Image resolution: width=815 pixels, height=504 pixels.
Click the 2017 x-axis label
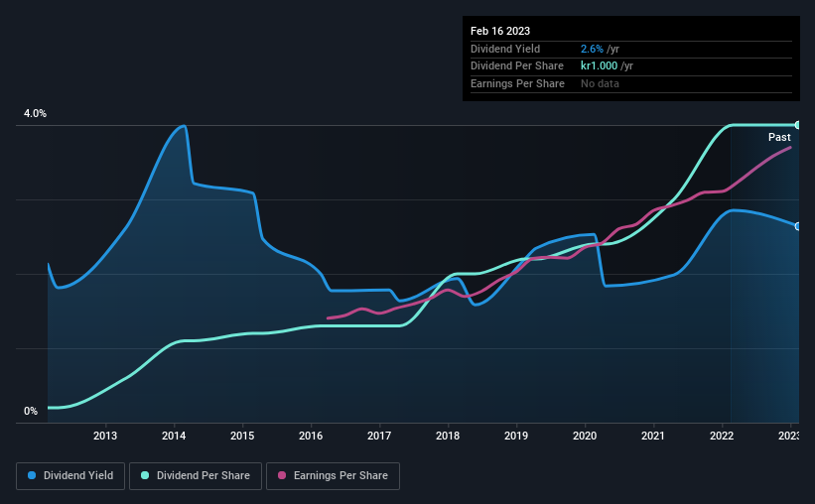[x=379, y=436]
